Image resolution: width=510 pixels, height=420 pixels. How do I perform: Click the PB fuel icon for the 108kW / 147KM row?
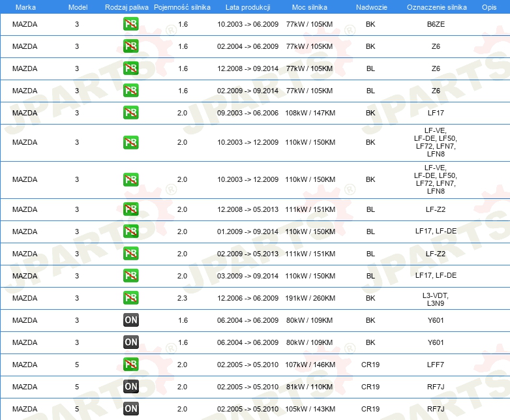click(130, 113)
